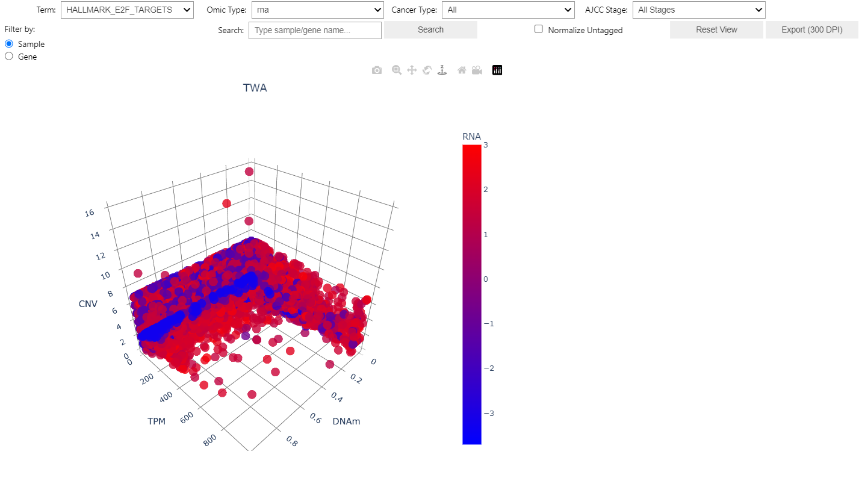Screen dimensions: 868x478
Task: Expand the AJCC Stage dropdown
Action: (699, 10)
